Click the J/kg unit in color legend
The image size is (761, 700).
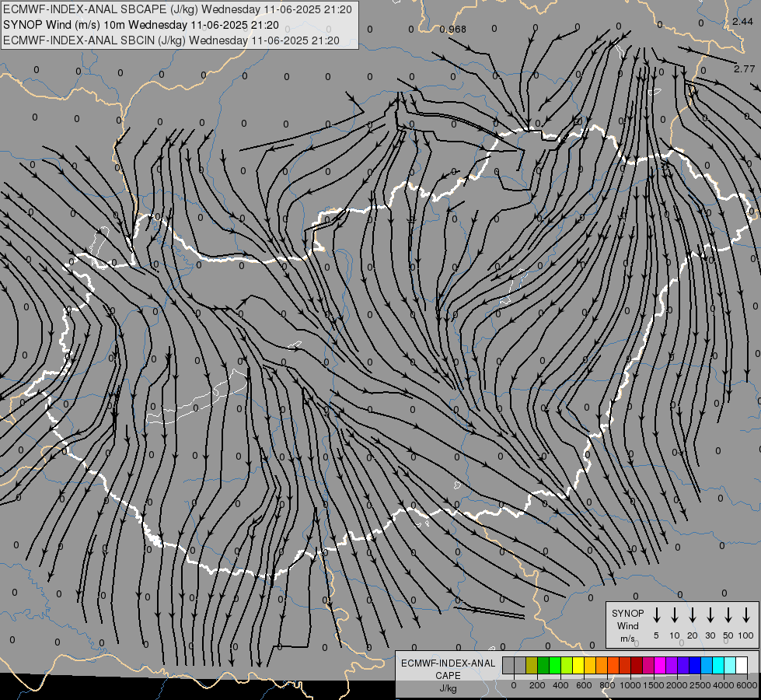[x=448, y=688]
